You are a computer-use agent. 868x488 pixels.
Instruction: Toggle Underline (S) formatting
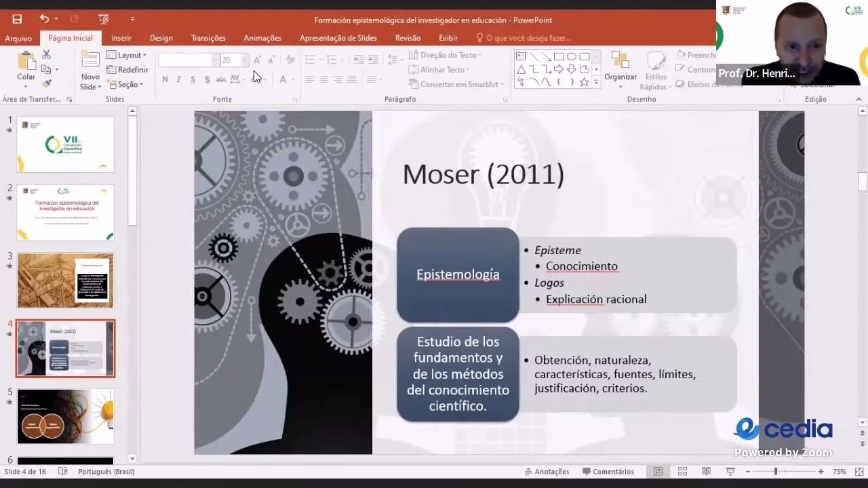[193, 79]
